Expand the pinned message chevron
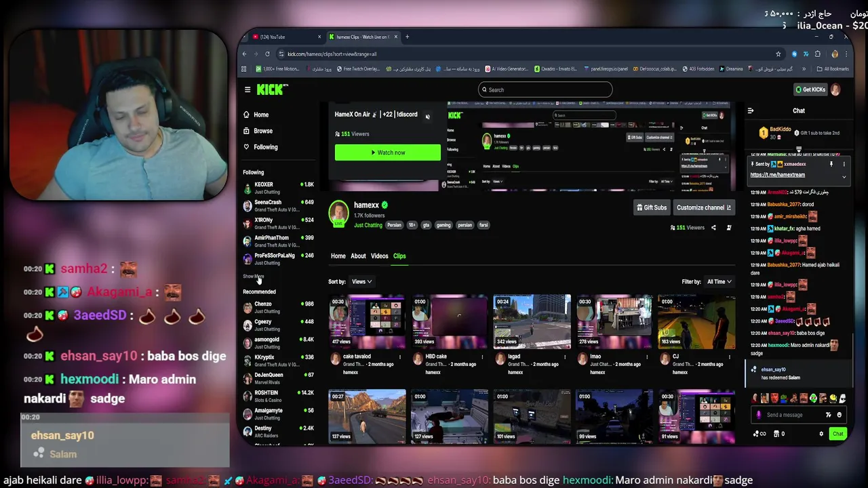 [844, 177]
